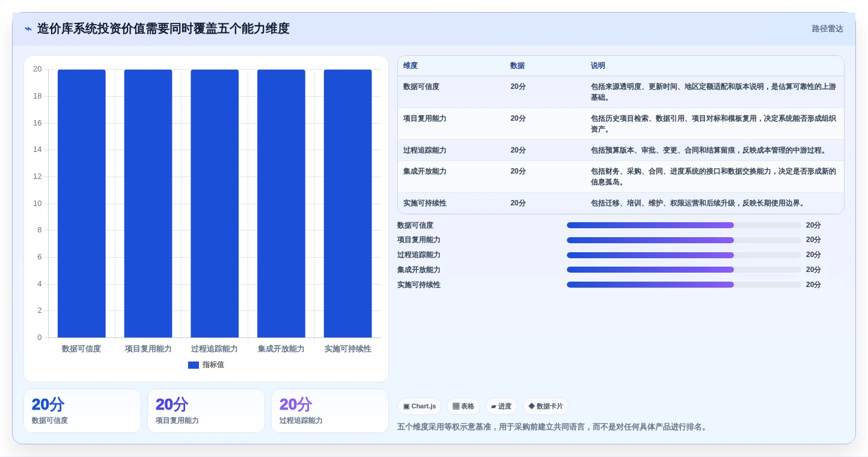Click the 过程追踪能力 progress bar

click(x=683, y=255)
